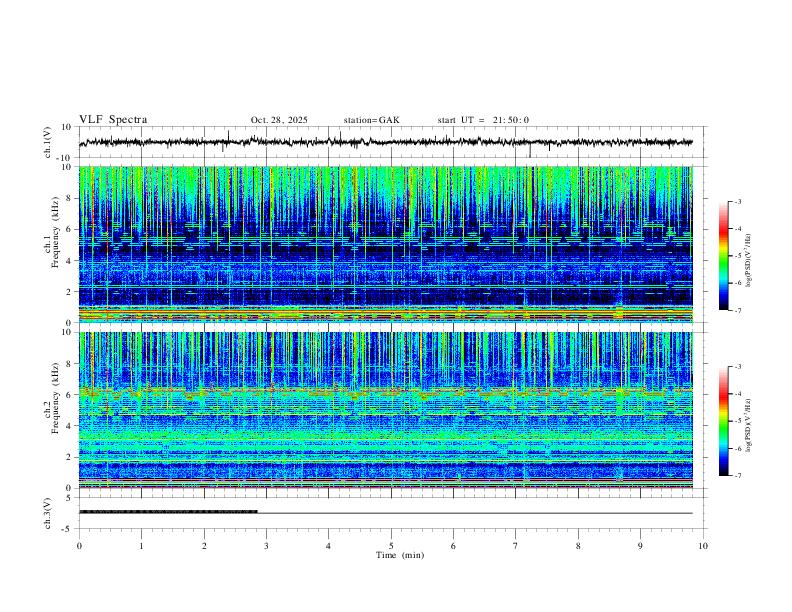
Task: Click the "-7" tick on ch.1 colorbar
Action: pyautogui.click(x=737, y=311)
